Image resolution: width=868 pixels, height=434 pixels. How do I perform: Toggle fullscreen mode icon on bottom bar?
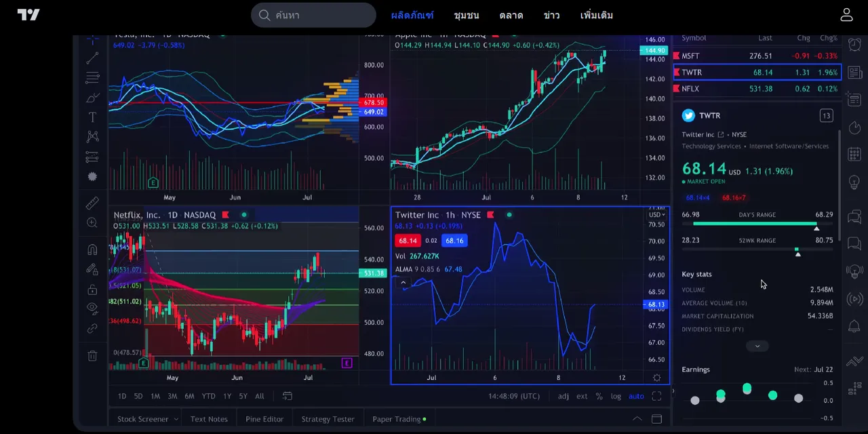tap(656, 396)
